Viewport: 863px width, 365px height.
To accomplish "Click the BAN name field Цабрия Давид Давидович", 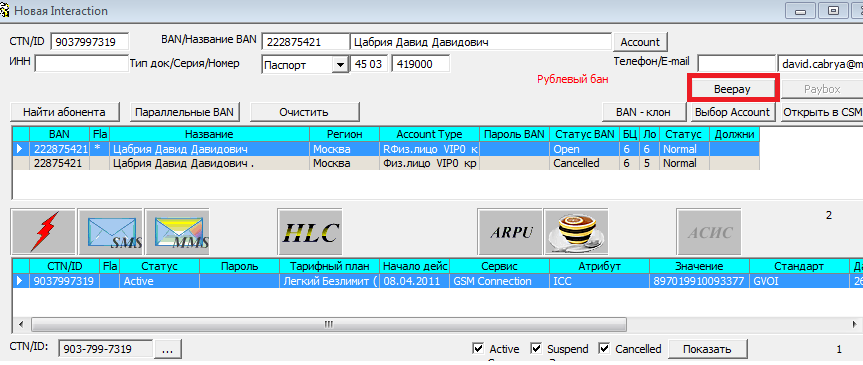I will pyautogui.click(x=481, y=42).
